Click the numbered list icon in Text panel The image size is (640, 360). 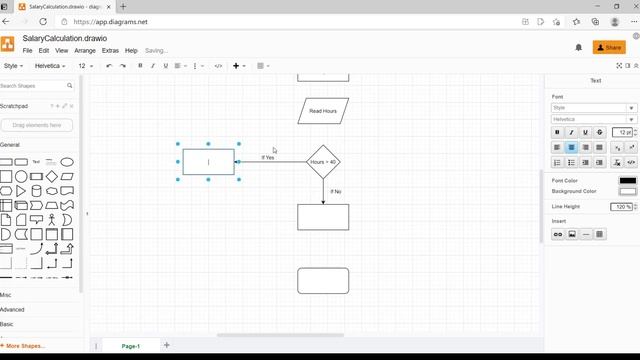point(557,162)
